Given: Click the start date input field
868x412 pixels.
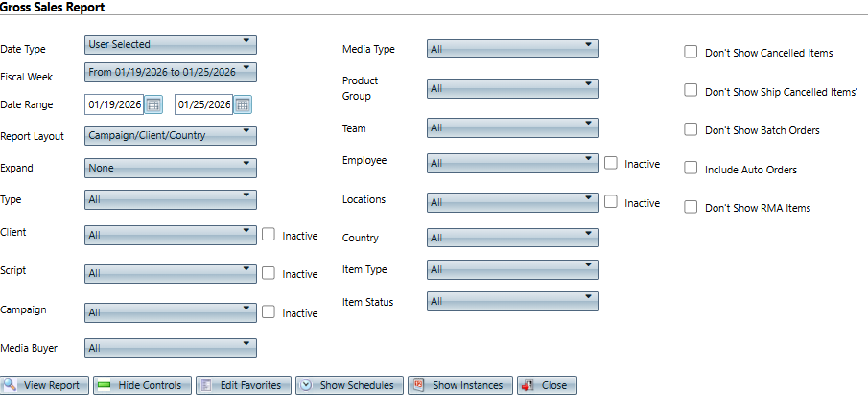Looking at the screenshot, I should click(x=114, y=104).
